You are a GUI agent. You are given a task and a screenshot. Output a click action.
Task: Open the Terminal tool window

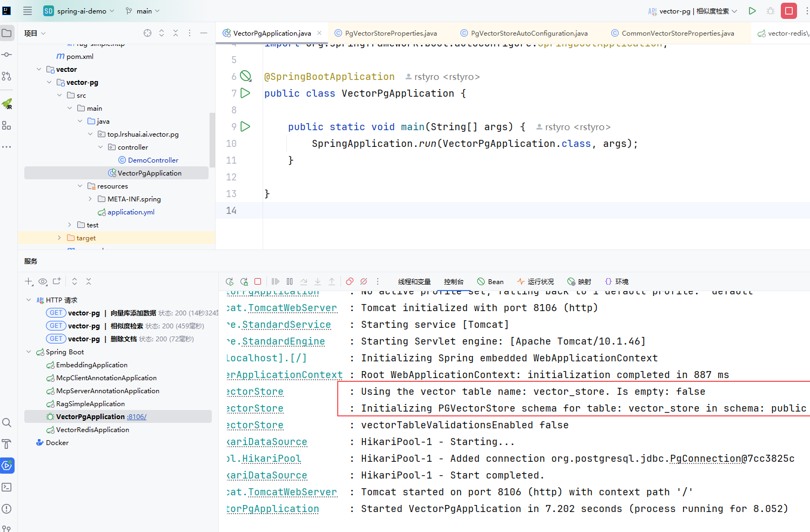point(6,487)
